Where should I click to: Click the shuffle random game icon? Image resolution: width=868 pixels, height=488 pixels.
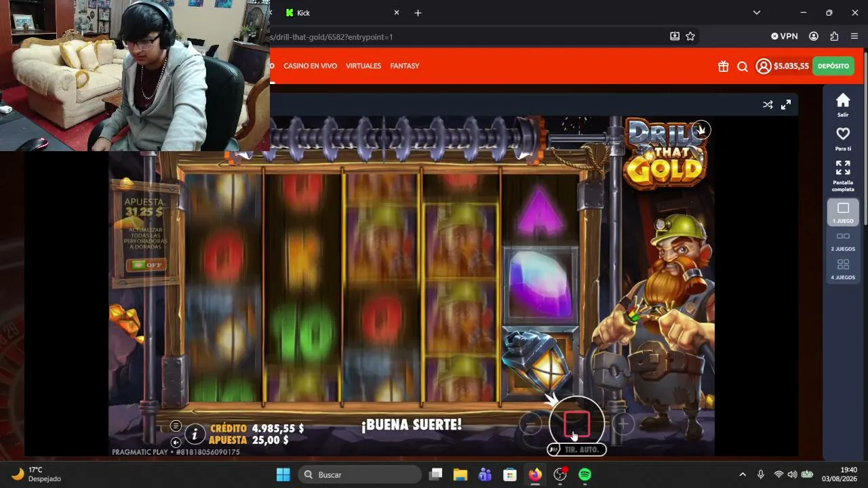pos(768,104)
